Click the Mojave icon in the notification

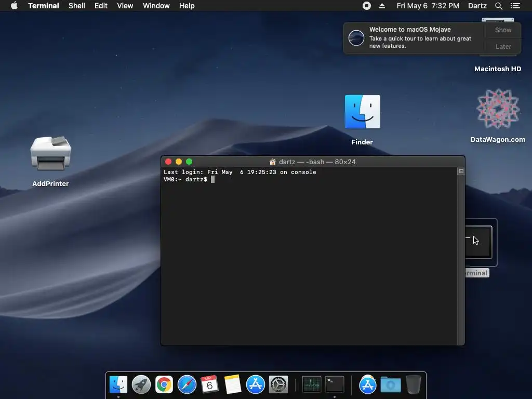point(356,38)
